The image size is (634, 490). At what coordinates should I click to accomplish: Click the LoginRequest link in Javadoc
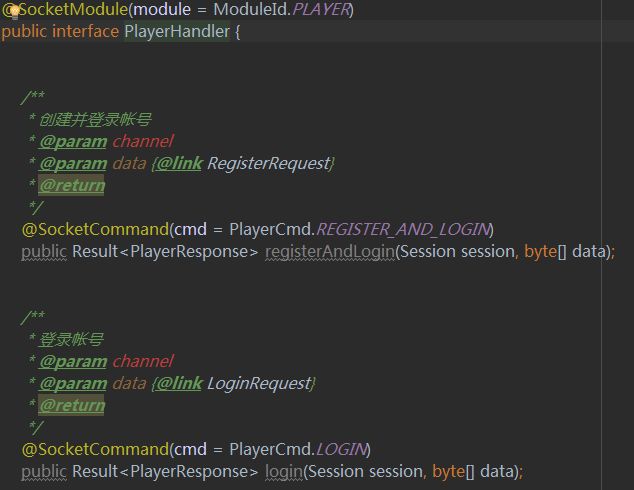tap(259, 384)
